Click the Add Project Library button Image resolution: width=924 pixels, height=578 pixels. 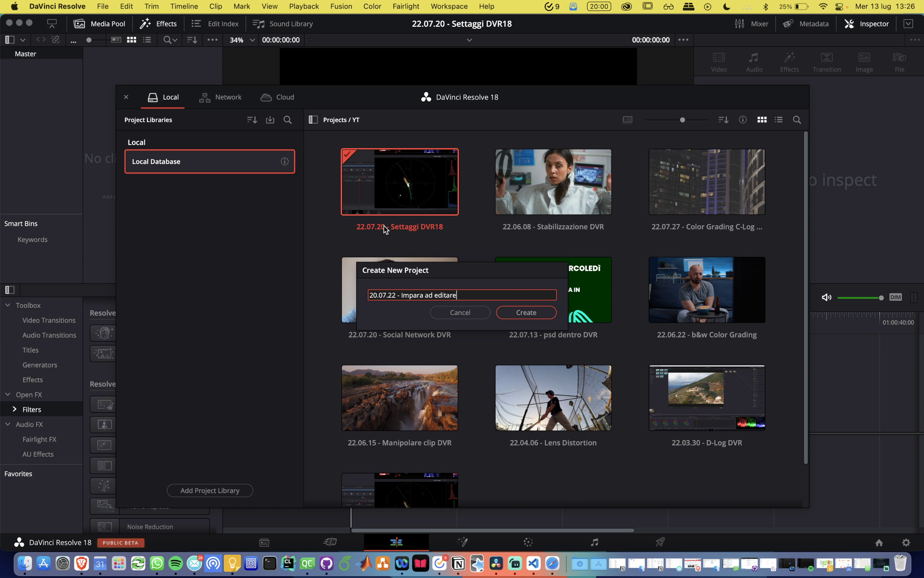[210, 491]
